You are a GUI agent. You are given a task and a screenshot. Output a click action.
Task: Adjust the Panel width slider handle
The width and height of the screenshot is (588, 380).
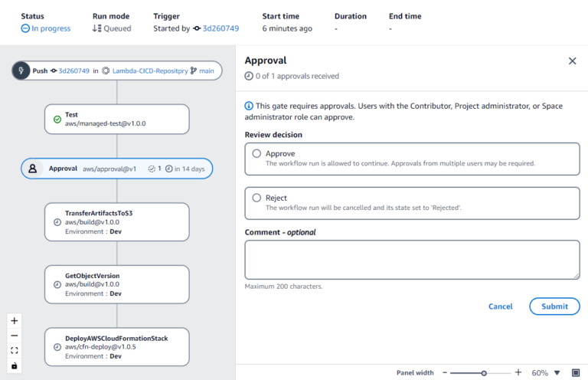pyautogui.click(x=484, y=373)
